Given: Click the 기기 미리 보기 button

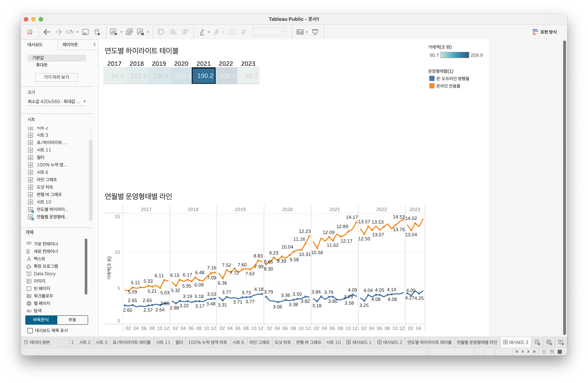Looking at the screenshot, I should point(56,77).
